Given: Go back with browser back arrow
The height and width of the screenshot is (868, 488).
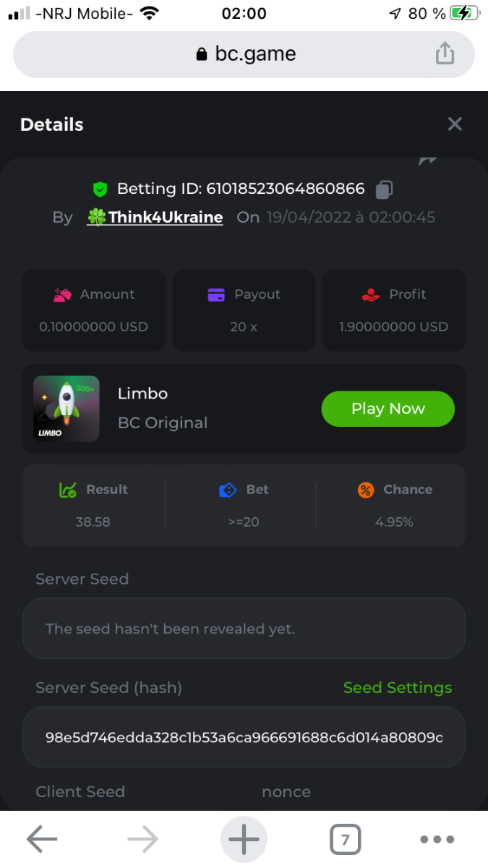Looking at the screenshot, I should (42, 839).
